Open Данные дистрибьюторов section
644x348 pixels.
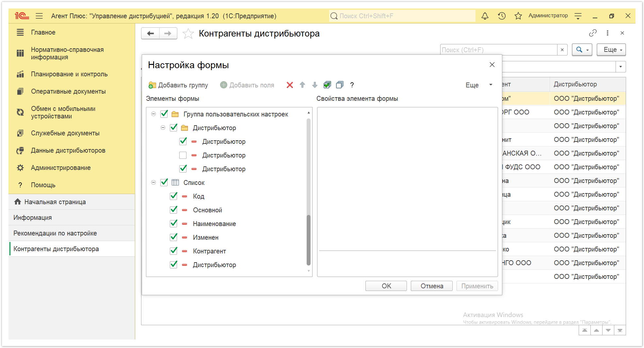click(68, 150)
